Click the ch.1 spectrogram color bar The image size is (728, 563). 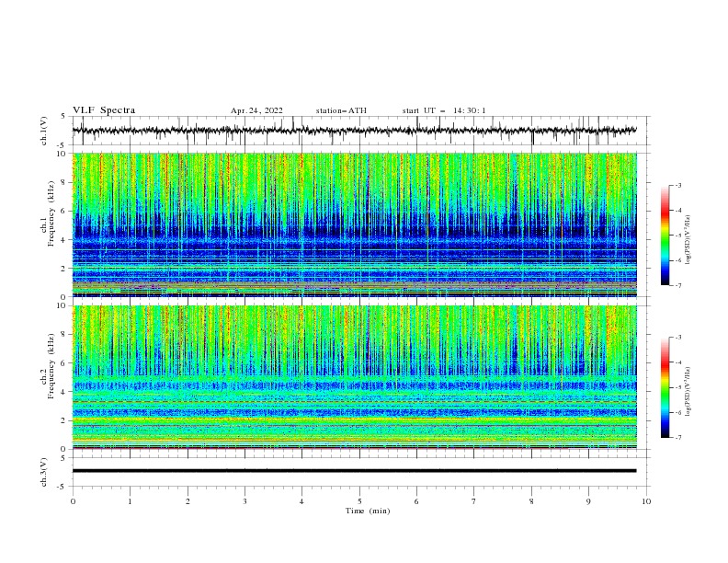pyautogui.click(x=665, y=235)
